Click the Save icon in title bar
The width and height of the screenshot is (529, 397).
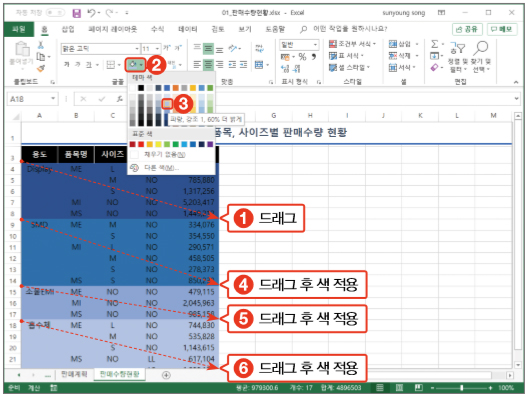77,13
